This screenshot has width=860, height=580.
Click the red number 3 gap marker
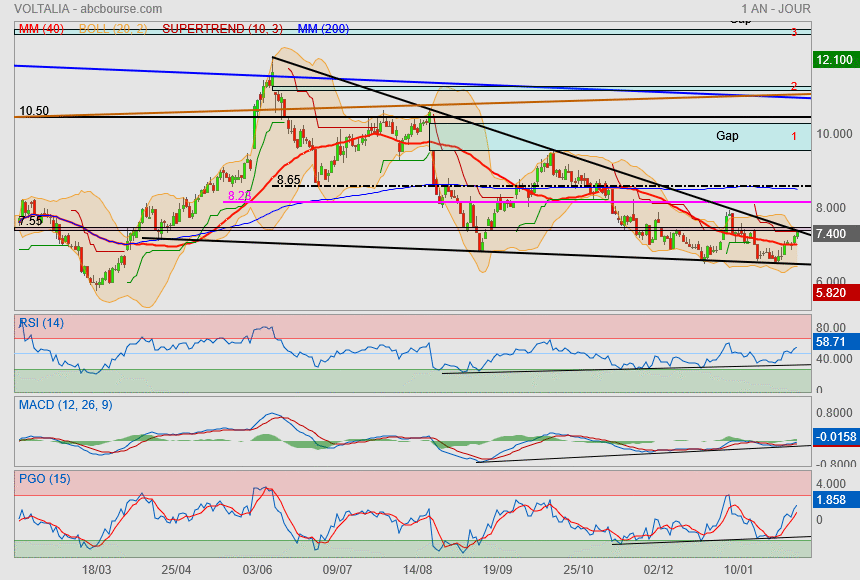coord(794,32)
